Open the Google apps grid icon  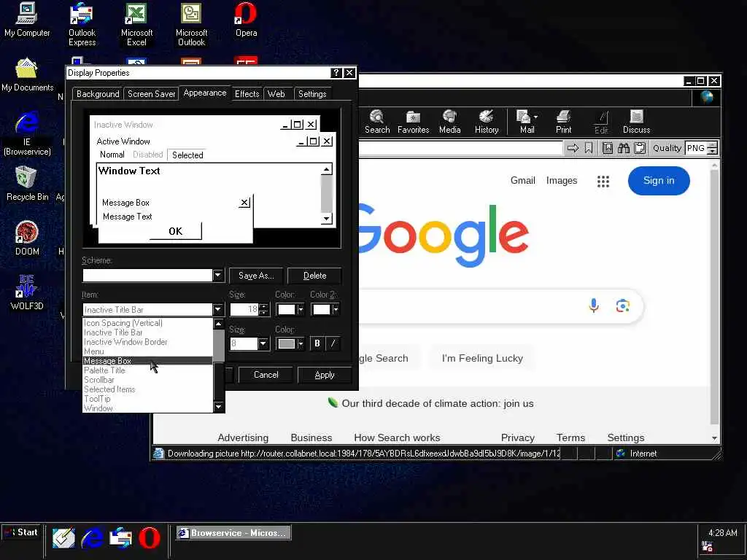coord(603,181)
